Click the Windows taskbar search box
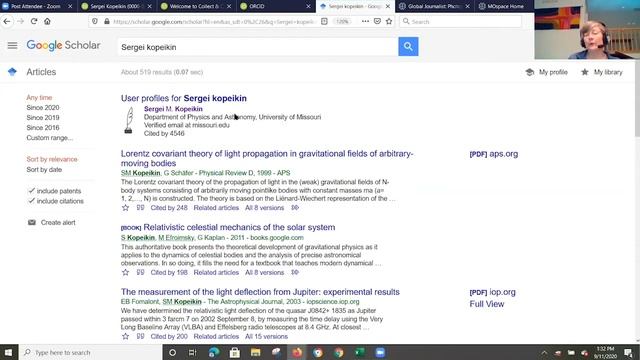This screenshot has width=640, height=360. pos(90,352)
